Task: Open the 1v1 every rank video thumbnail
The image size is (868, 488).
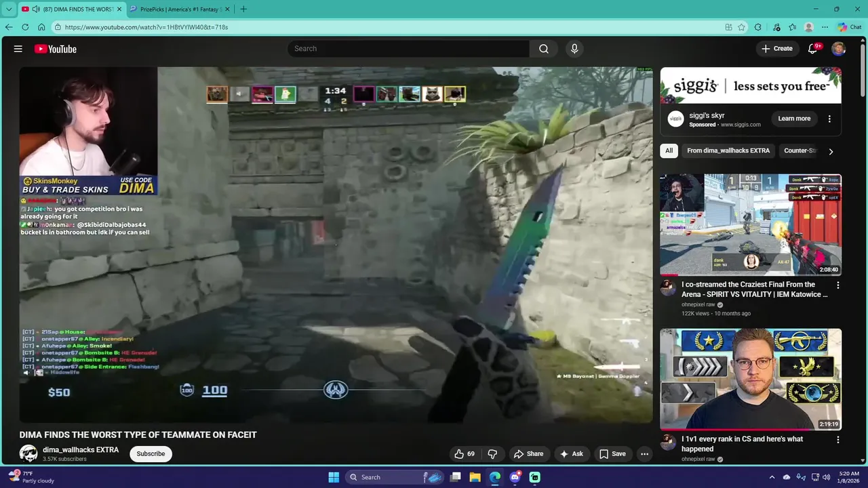Action: click(x=751, y=379)
